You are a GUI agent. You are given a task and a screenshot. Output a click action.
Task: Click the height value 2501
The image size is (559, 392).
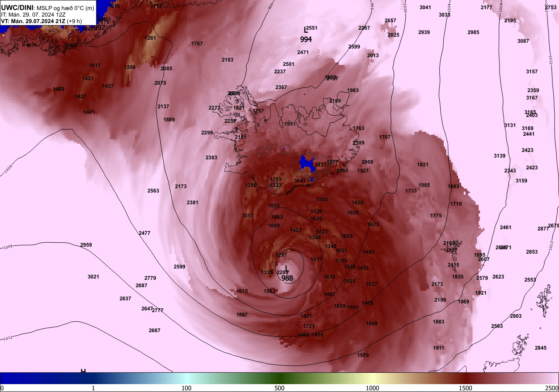(289, 64)
